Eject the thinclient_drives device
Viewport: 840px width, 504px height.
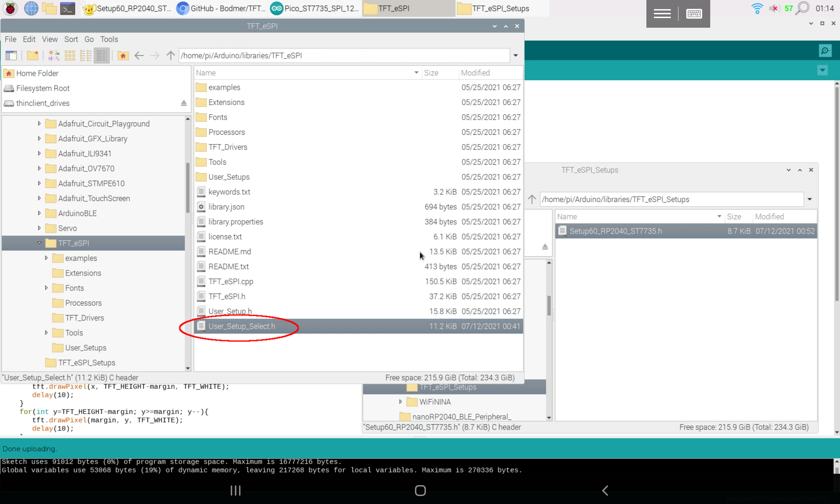pyautogui.click(x=184, y=103)
